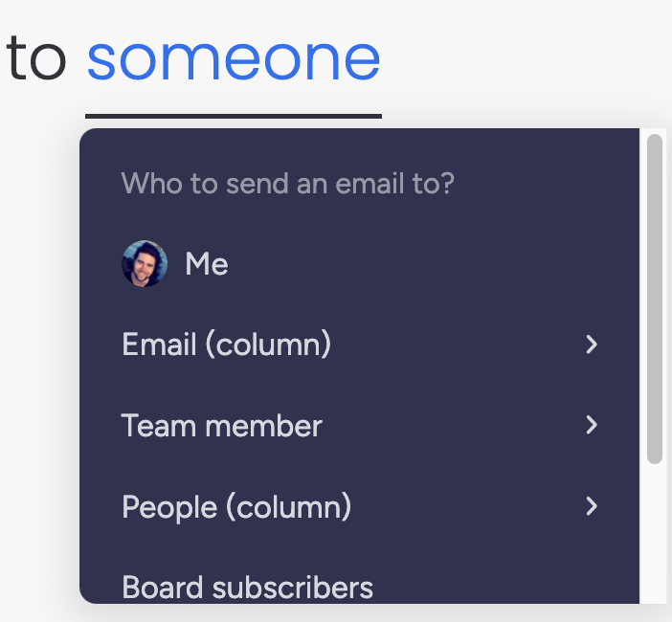Click the word "to" in the sentence

(36, 60)
